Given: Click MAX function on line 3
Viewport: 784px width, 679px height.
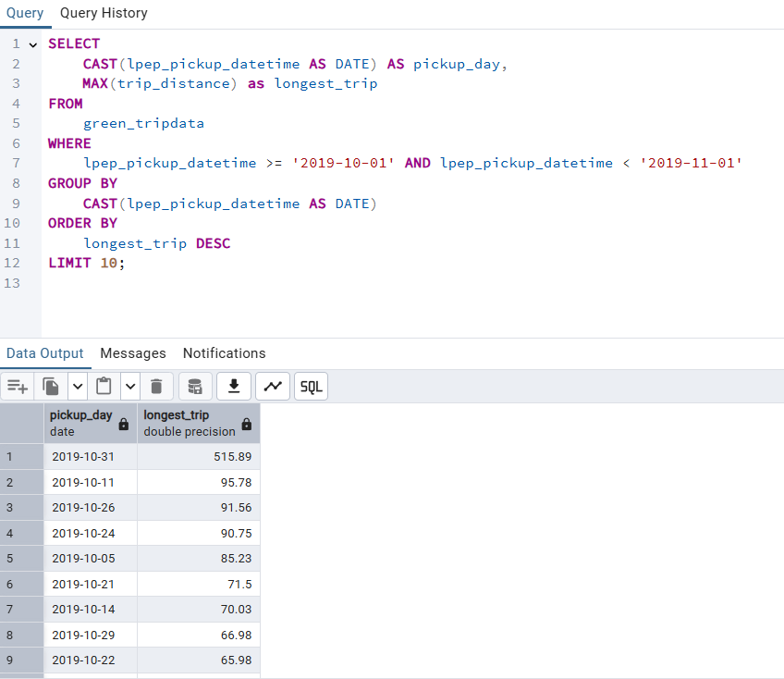Looking at the screenshot, I should click(95, 83).
